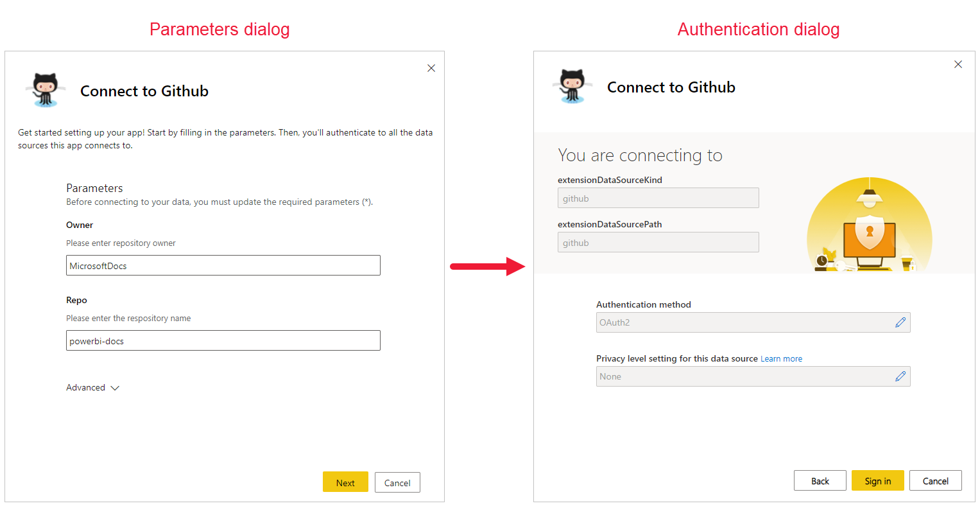Click the security lock illustration graphic
Image resolution: width=980 pixels, height=508 pixels.
869,228
